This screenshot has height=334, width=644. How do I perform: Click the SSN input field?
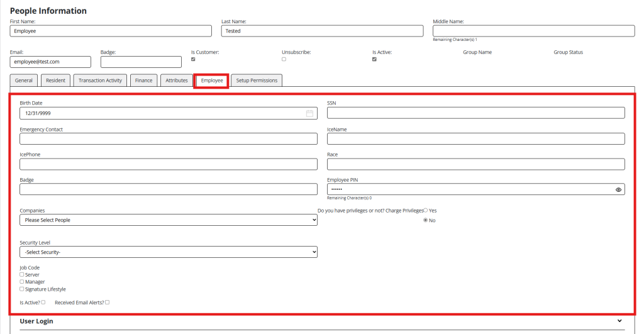(476, 113)
